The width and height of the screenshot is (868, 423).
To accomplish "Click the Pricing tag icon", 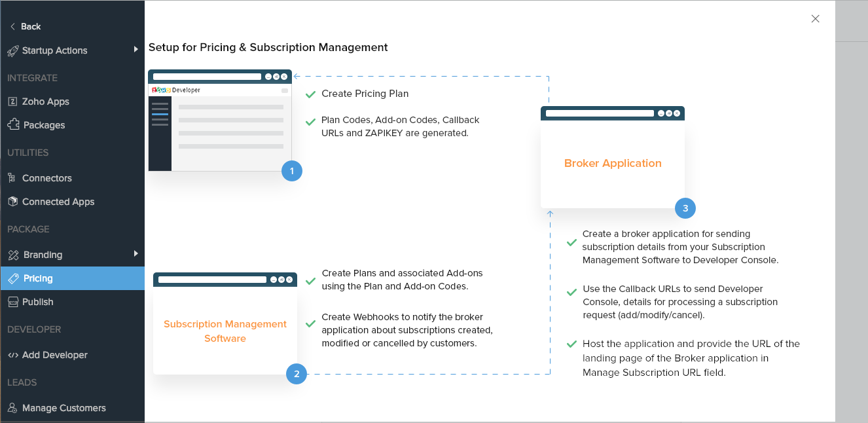I will pyautogui.click(x=13, y=278).
